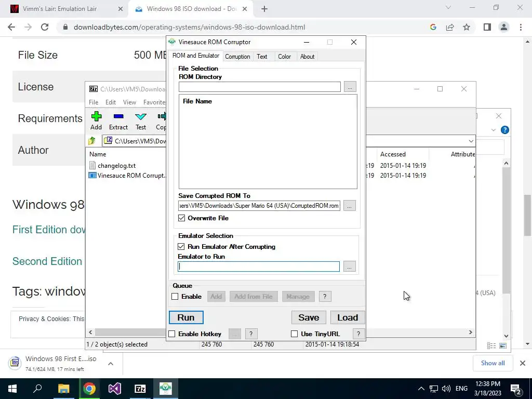Expand the Explorer ribbon chevron

coord(494,130)
